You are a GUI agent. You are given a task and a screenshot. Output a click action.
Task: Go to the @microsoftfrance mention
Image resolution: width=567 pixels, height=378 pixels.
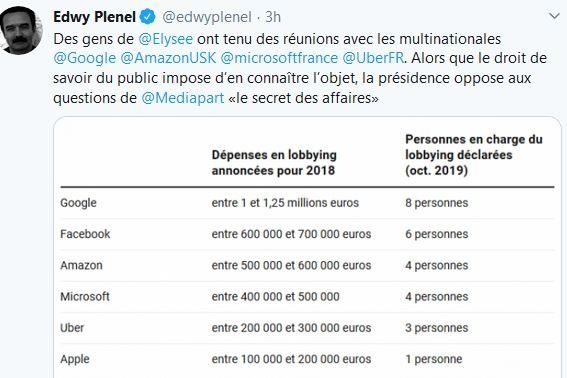click(279, 58)
